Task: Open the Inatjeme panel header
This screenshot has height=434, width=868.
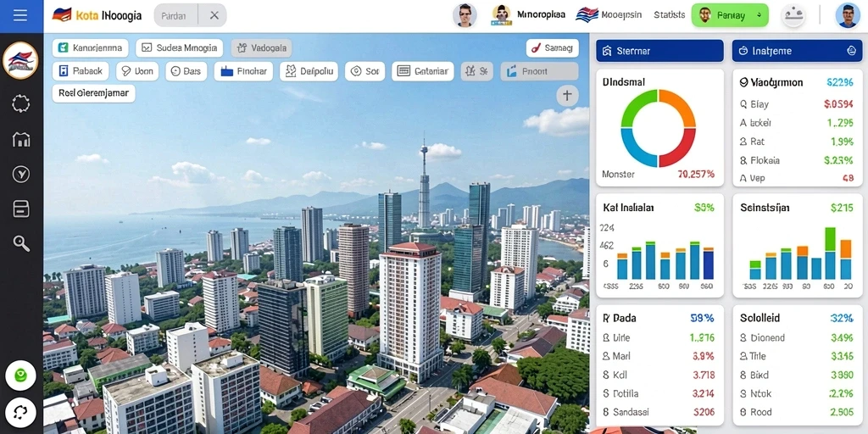Action: [797, 51]
